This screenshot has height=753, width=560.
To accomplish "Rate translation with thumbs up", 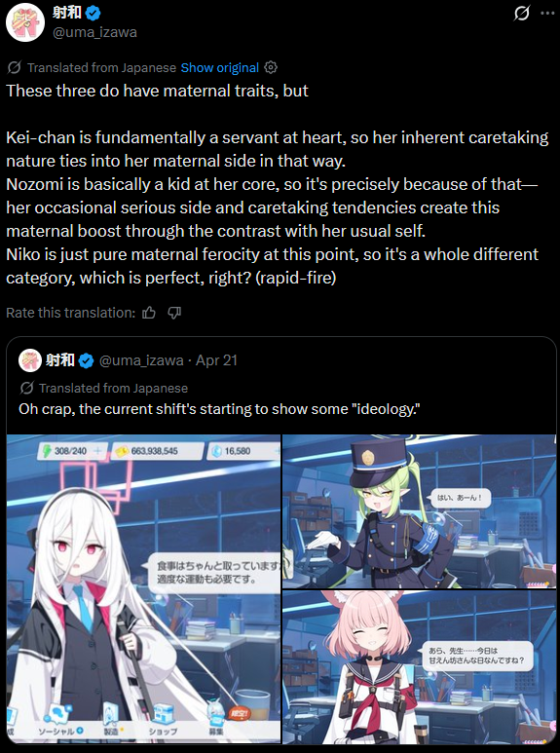I will tap(149, 313).
